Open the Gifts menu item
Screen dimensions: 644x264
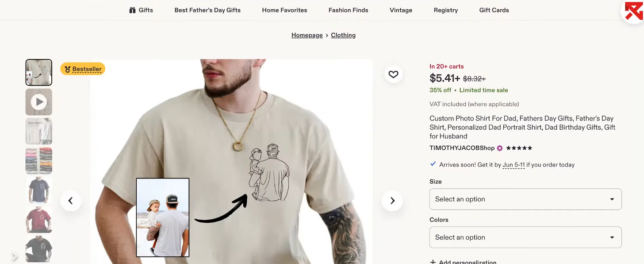pos(141,10)
